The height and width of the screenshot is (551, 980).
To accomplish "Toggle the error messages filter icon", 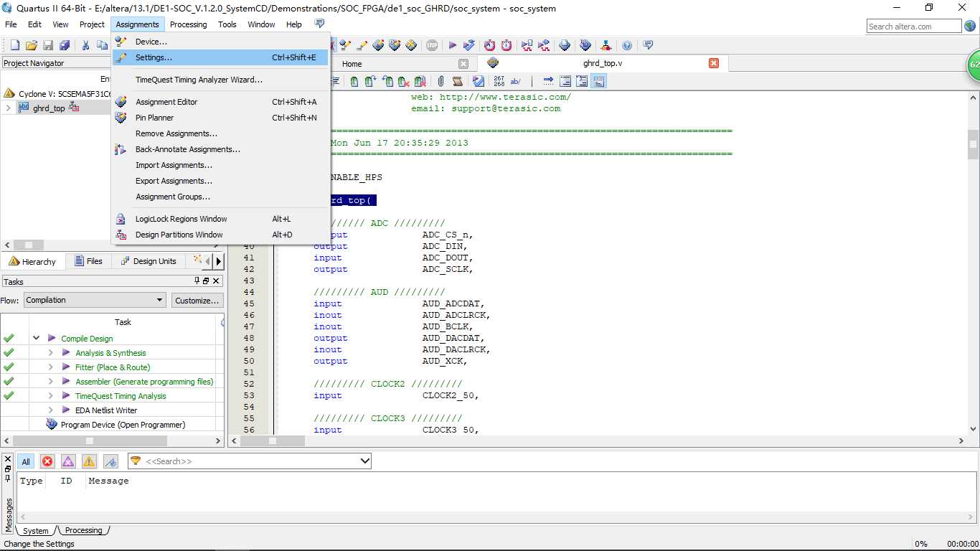I will click(47, 461).
